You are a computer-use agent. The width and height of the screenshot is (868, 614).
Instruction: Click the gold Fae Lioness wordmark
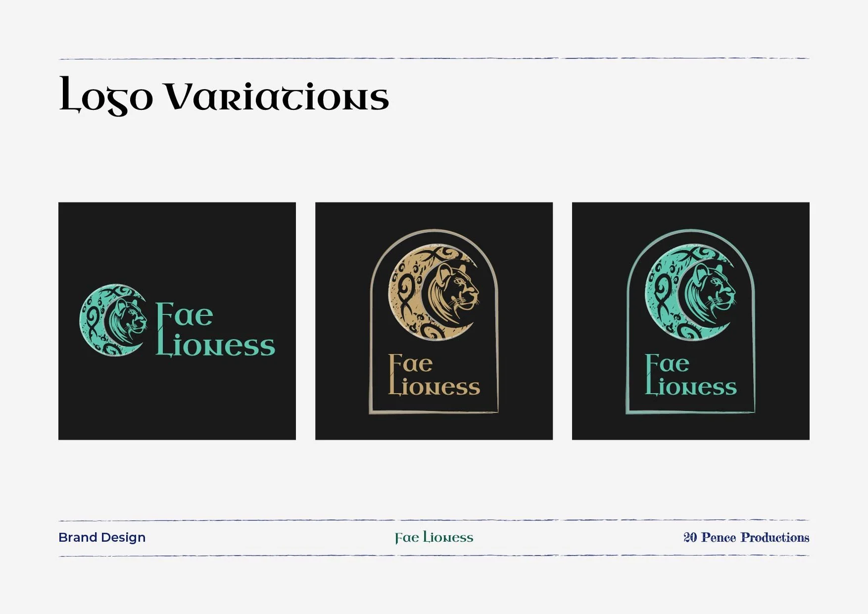tap(434, 375)
